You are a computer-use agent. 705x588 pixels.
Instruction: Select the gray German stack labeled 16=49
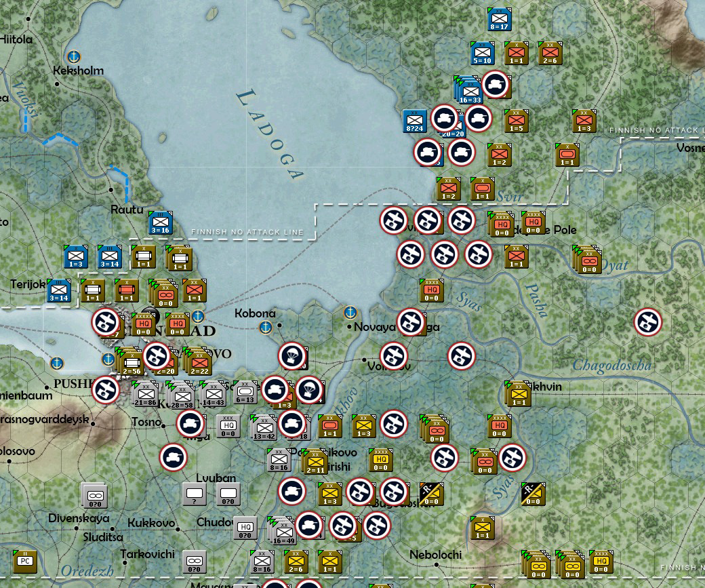pyautogui.click(x=283, y=531)
